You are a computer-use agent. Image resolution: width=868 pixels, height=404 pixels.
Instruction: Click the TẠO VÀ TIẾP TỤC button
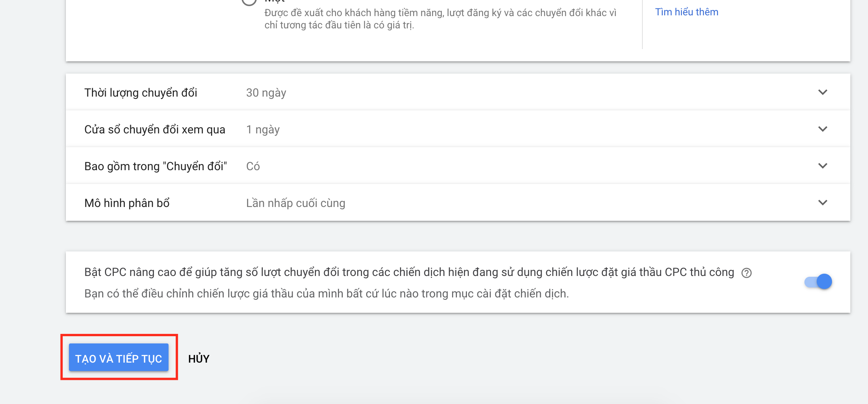click(119, 358)
